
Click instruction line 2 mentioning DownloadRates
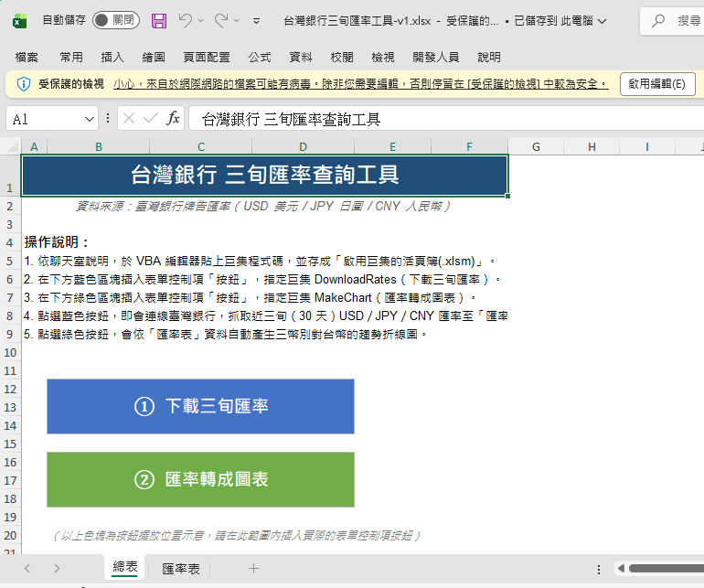point(262,280)
